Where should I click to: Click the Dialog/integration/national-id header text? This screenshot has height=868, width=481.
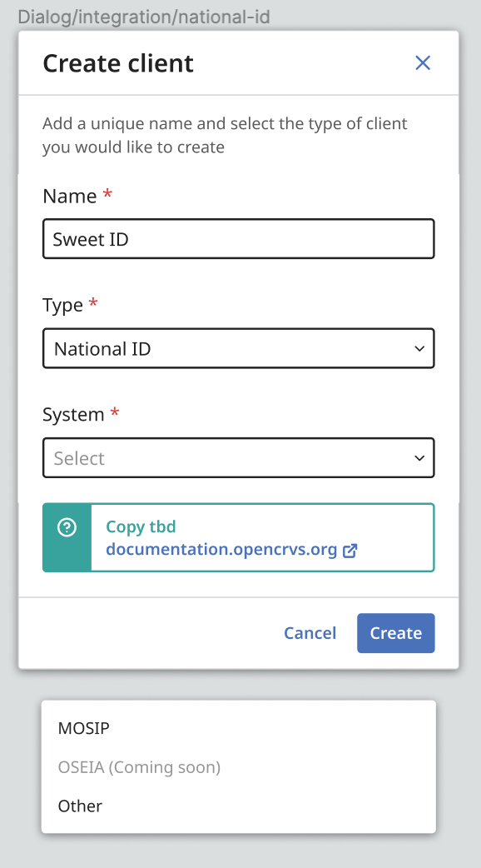click(x=143, y=16)
